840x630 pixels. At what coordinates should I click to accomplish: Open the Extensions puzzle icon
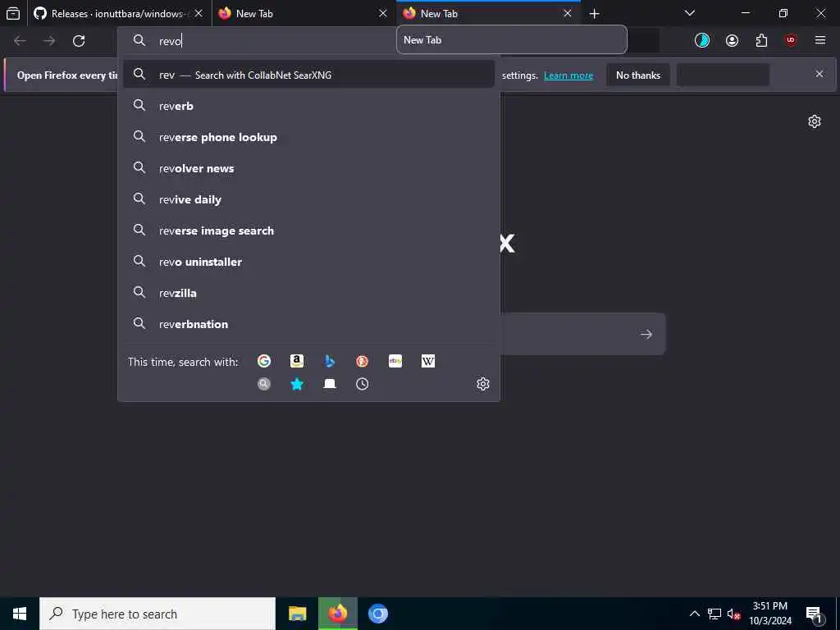761,41
